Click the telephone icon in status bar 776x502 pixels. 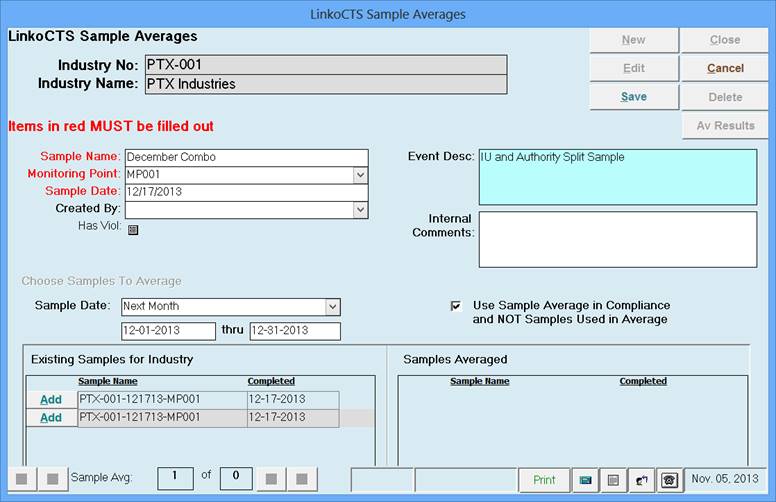[670, 480]
